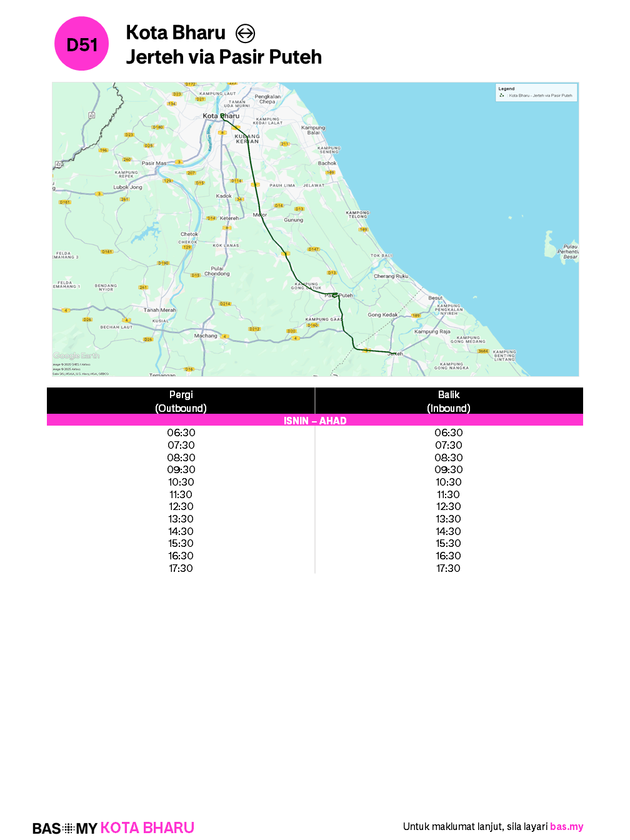The width and height of the screenshot is (630, 840).
Task: Click the Jerteh label on the map
Action: [x=395, y=354]
